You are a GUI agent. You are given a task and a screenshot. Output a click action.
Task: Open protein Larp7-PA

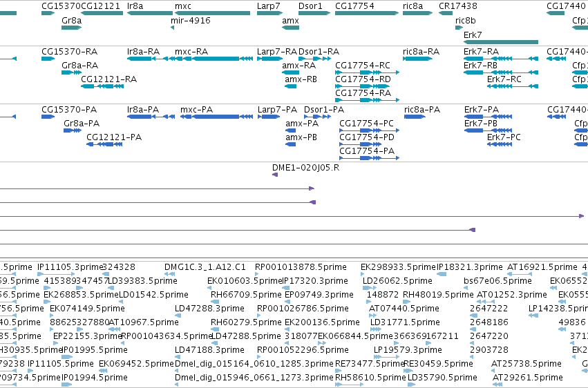[277, 109]
